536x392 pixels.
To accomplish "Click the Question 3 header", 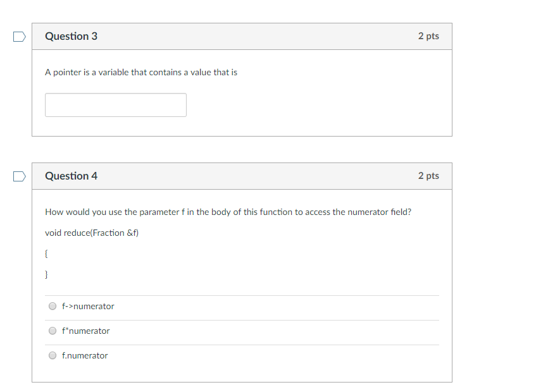I will click(72, 36).
